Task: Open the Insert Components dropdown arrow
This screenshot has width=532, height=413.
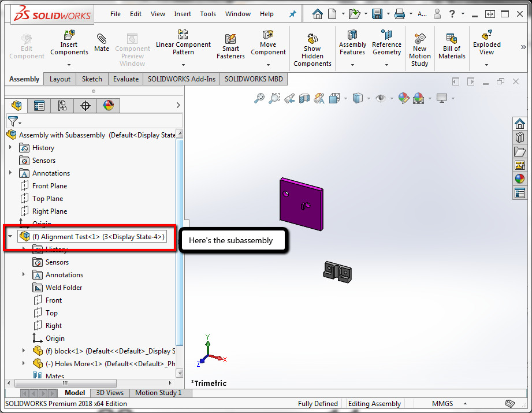Action: (69, 65)
